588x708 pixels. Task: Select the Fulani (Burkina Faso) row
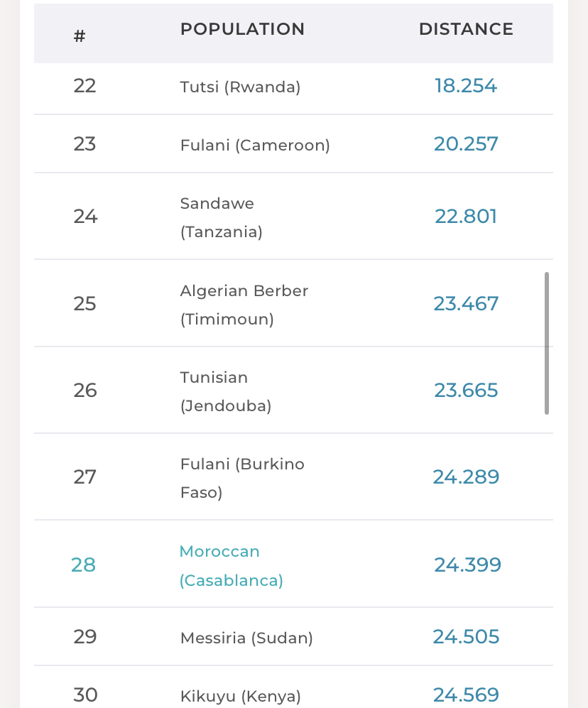(x=242, y=478)
